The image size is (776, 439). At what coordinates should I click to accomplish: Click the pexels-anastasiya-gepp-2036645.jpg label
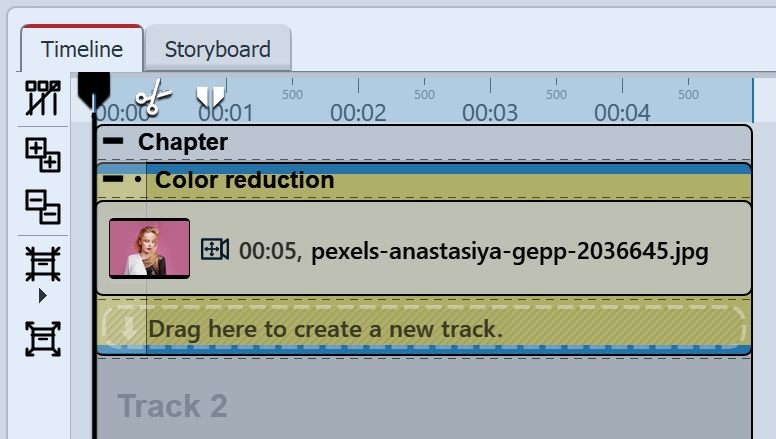509,251
